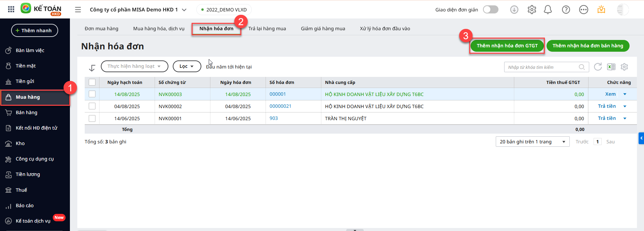The width and height of the screenshot is (644, 231).
Task: Check the select-all header checkbox
Action: click(92, 82)
